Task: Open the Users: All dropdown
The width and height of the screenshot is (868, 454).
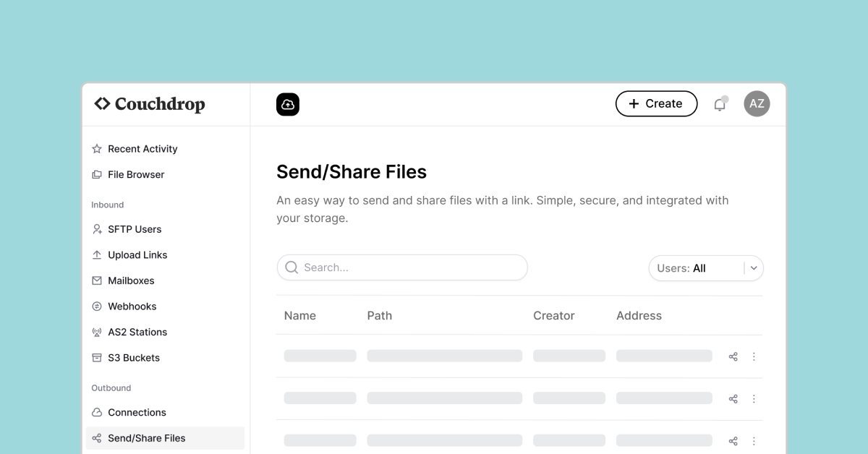Action: pos(706,268)
